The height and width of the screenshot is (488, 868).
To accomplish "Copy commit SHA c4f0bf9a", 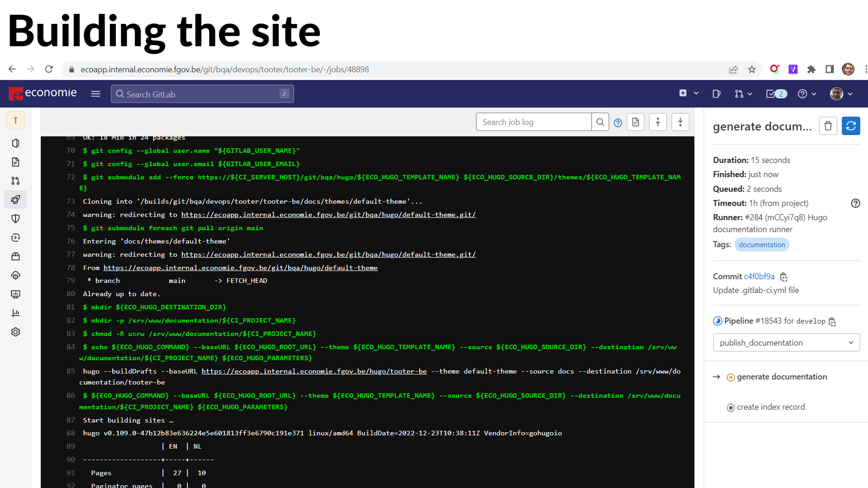I will 783,277.
